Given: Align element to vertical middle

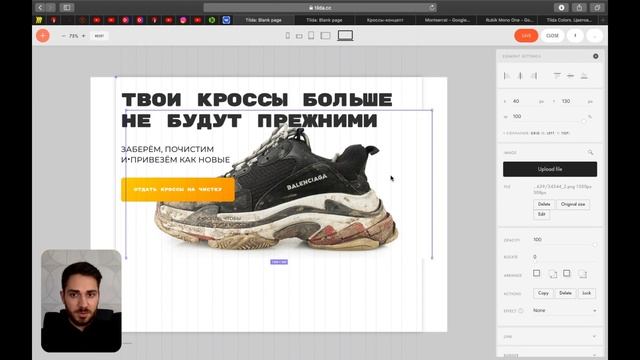Looking at the screenshot, I should 571,76.
